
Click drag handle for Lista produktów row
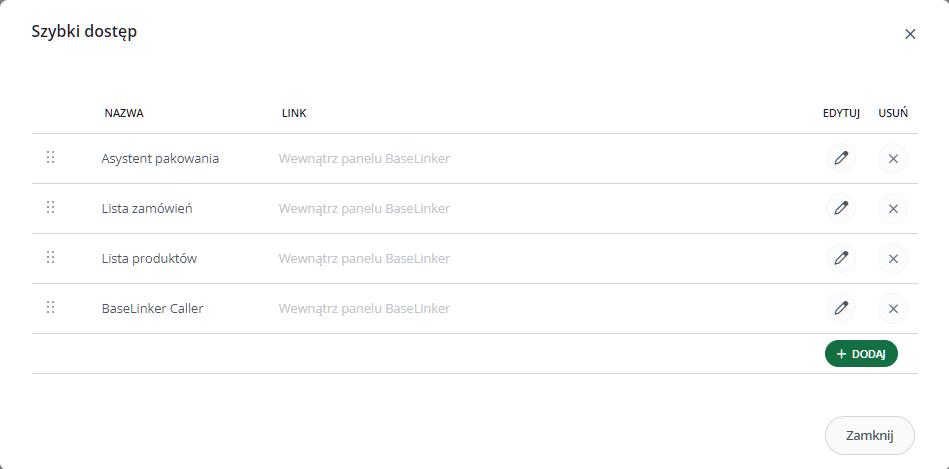point(51,257)
